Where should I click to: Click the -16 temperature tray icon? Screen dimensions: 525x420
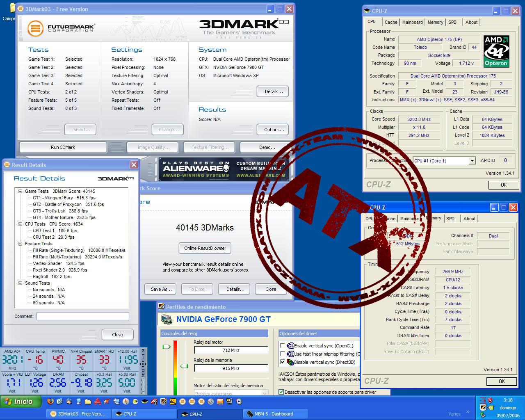(483, 400)
